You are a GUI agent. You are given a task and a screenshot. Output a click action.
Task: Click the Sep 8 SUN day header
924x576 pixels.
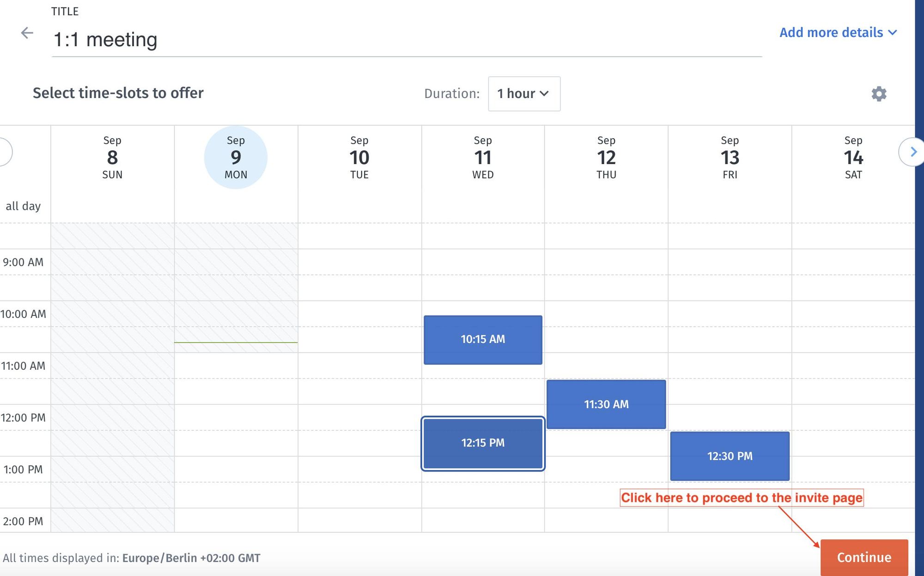coord(112,158)
